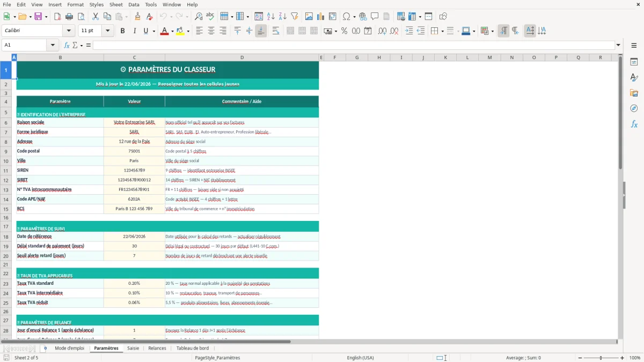Click cell 'Votre Entreprise SARL'
Screen dimensions: 644x362
pyautogui.click(x=134, y=122)
